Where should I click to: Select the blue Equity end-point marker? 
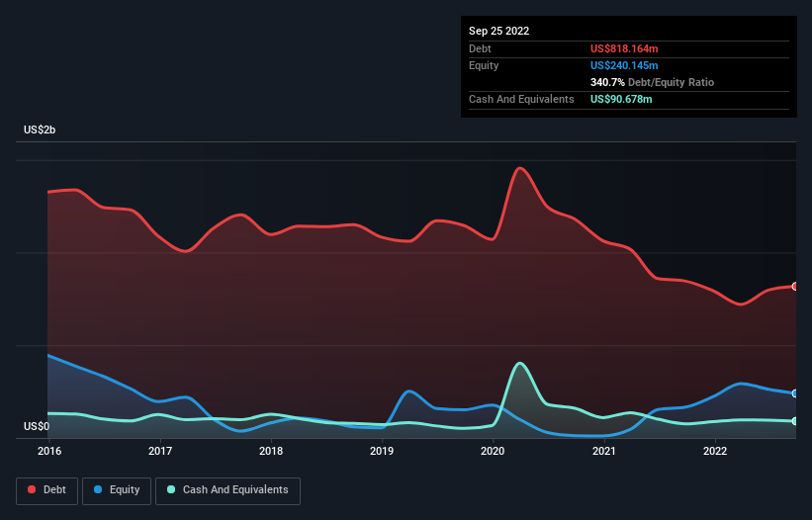click(795, 393)
